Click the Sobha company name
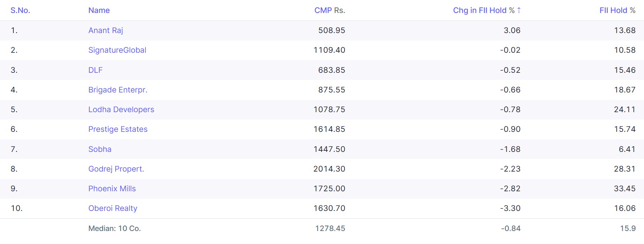Viewport: 644px width, 244px height. point(100,149)
